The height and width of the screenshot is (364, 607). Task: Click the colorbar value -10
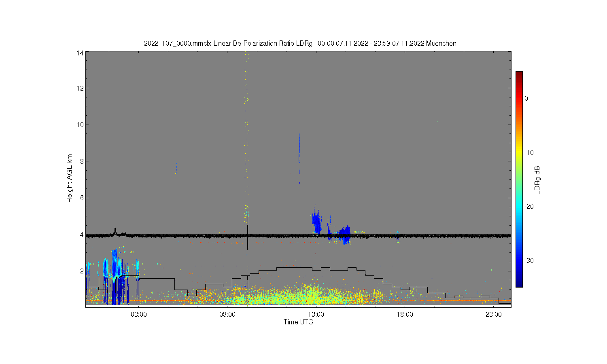click(x=529, y=152)
